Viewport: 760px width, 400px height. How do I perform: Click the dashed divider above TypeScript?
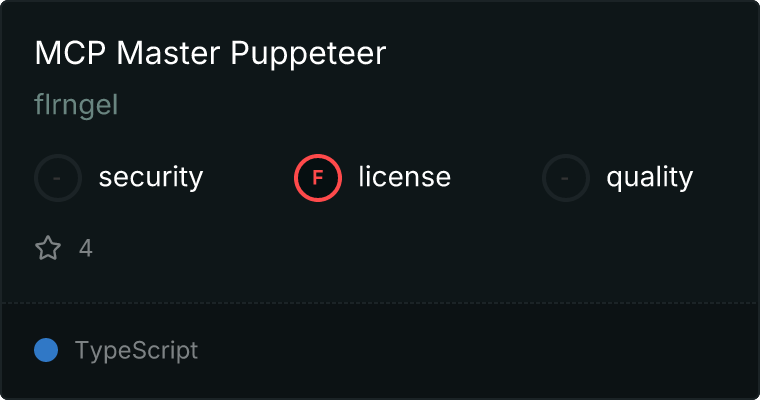(380, 303)
